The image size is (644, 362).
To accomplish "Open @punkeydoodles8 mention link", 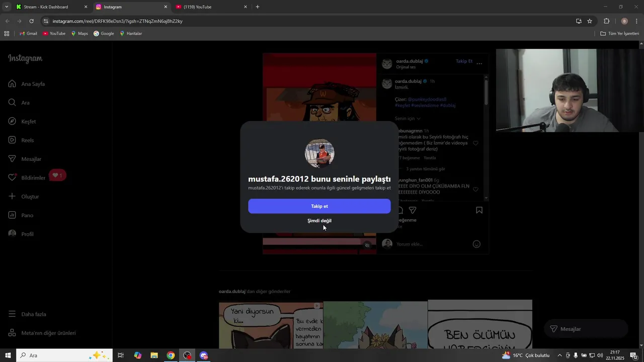I will coord(427,100).
